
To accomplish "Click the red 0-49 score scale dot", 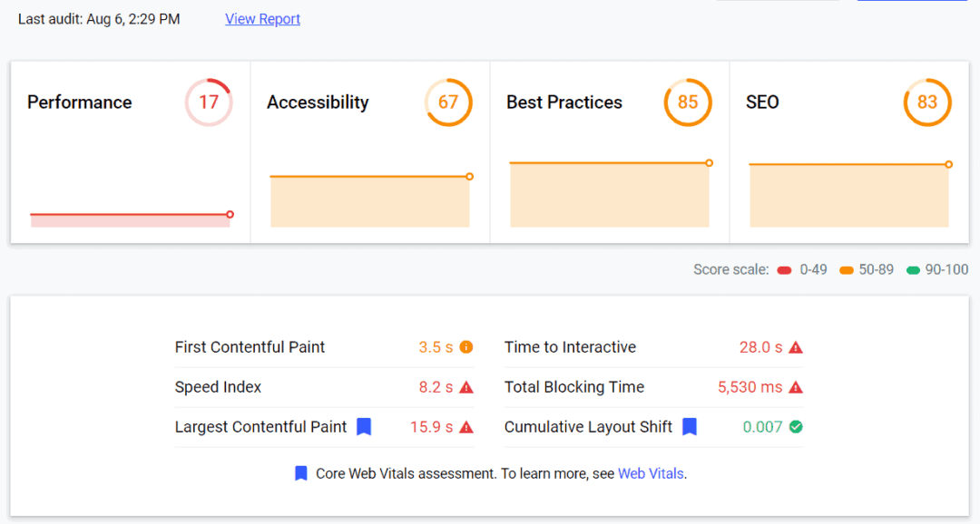I will coord(784,269).
